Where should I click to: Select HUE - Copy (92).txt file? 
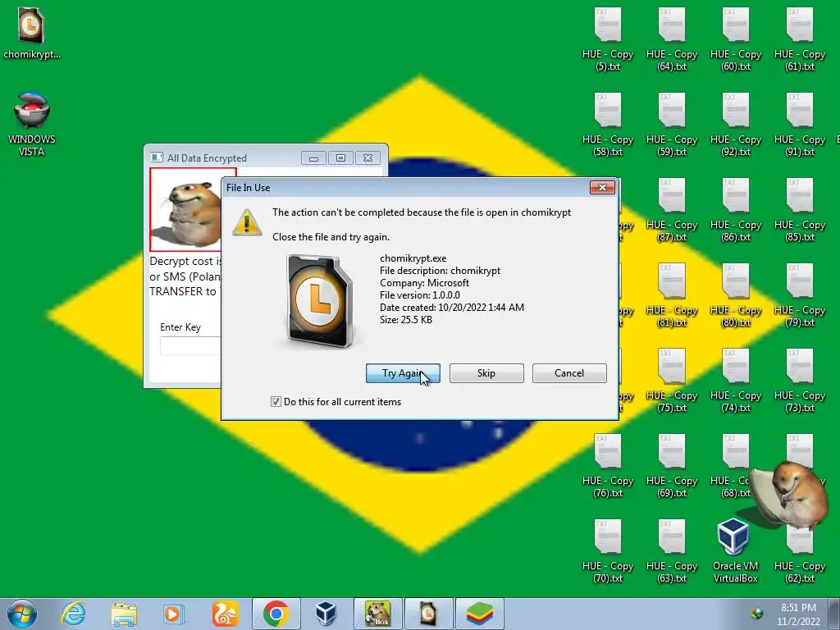(x=736, y=125)
